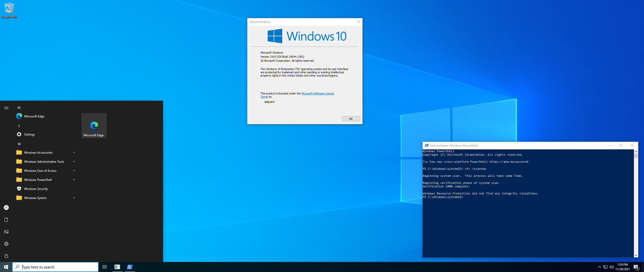
Task: Click the network tray icon
Action: pyautogui.click(x=606, y=267)
